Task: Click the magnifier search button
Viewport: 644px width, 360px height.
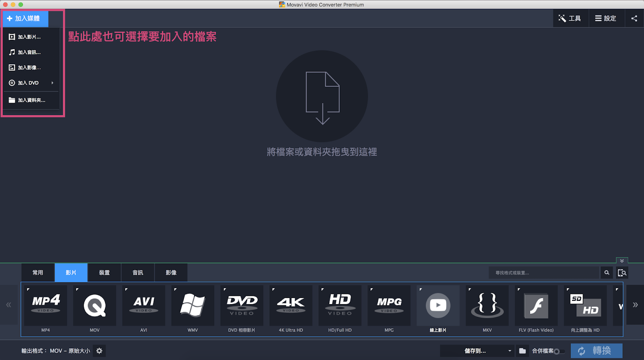Action: [607, 273]
